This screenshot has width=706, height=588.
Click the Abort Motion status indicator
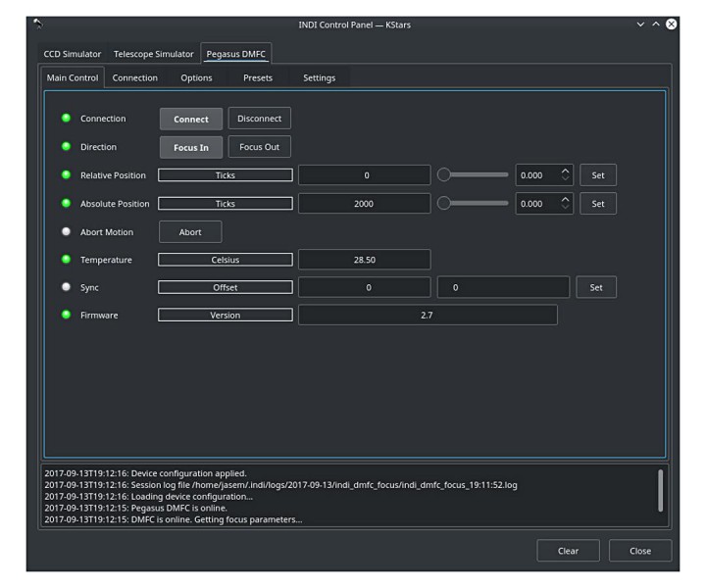pos(67,232)
